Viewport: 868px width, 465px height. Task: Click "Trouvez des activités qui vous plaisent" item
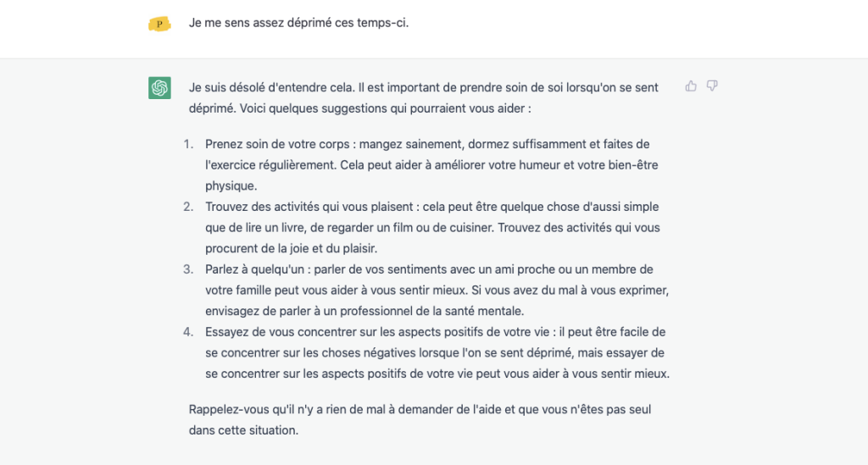click(432, 227)
